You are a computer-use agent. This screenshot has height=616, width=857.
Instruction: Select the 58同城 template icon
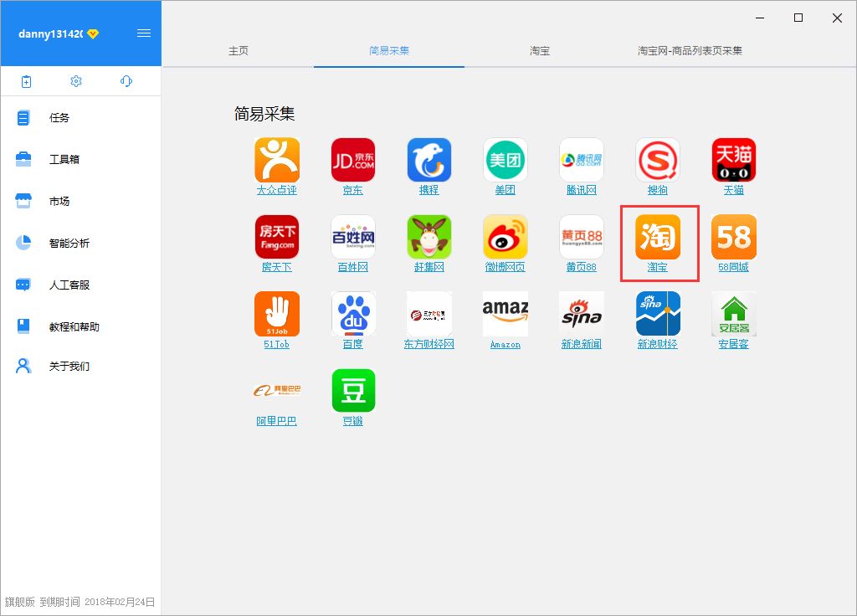click(x=733, y=237)
